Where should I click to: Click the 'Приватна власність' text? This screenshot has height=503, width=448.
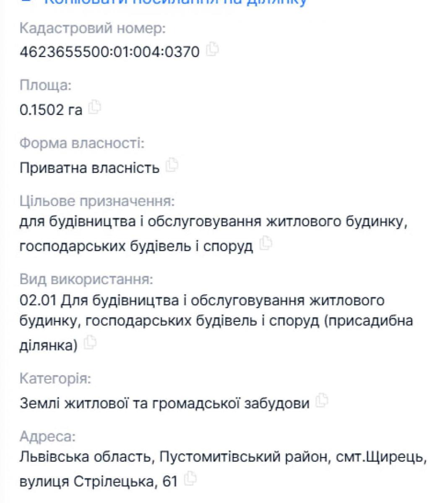point(89,168)
